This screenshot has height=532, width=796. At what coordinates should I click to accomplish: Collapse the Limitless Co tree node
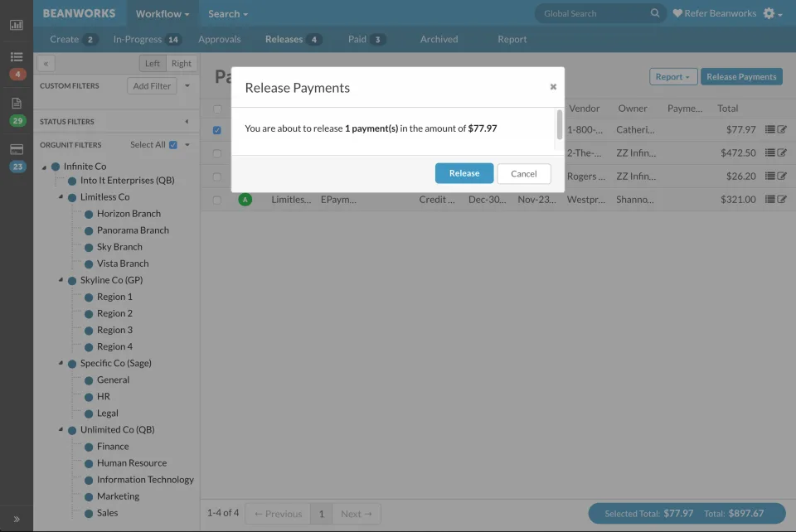[x=61, y=196]
